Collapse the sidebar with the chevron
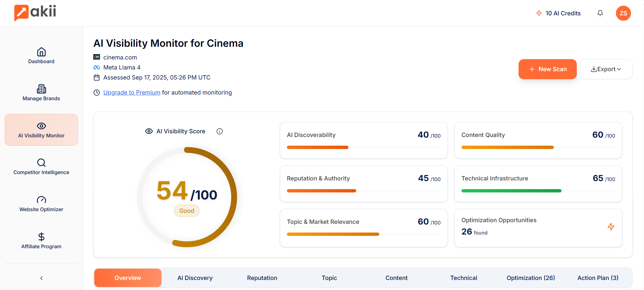 [x=41, y=278]
